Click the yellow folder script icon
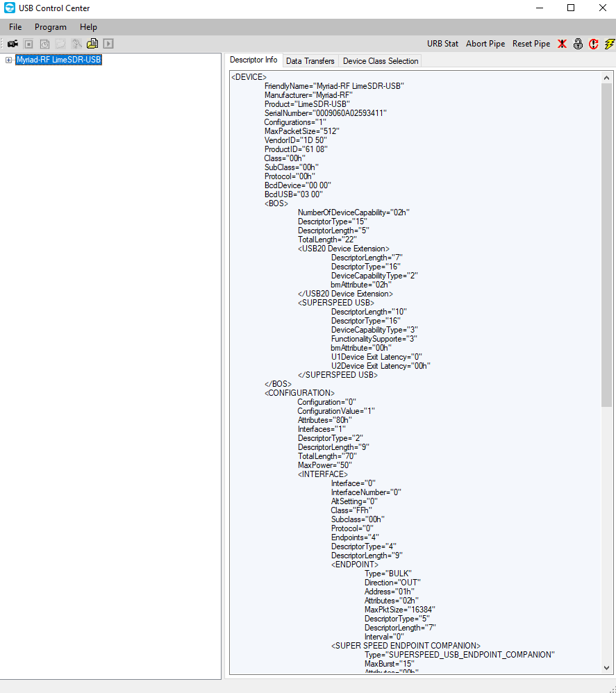 click(92, 44)
